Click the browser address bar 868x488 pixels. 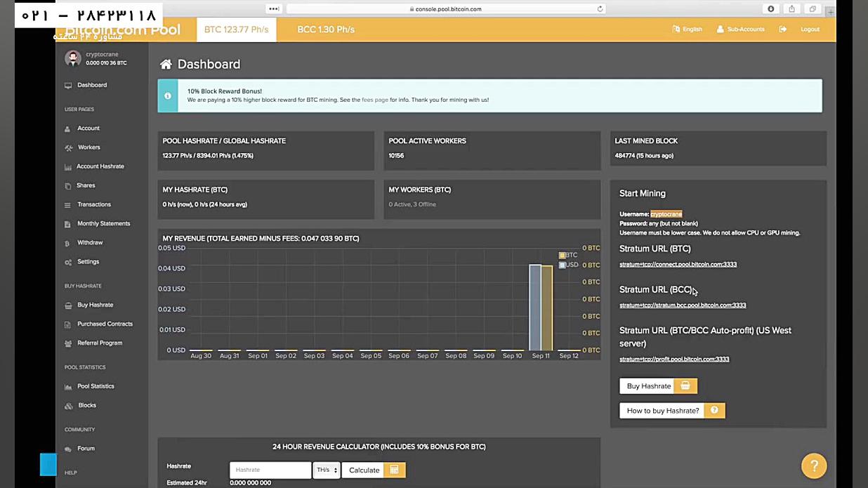[x=447, y=9]
